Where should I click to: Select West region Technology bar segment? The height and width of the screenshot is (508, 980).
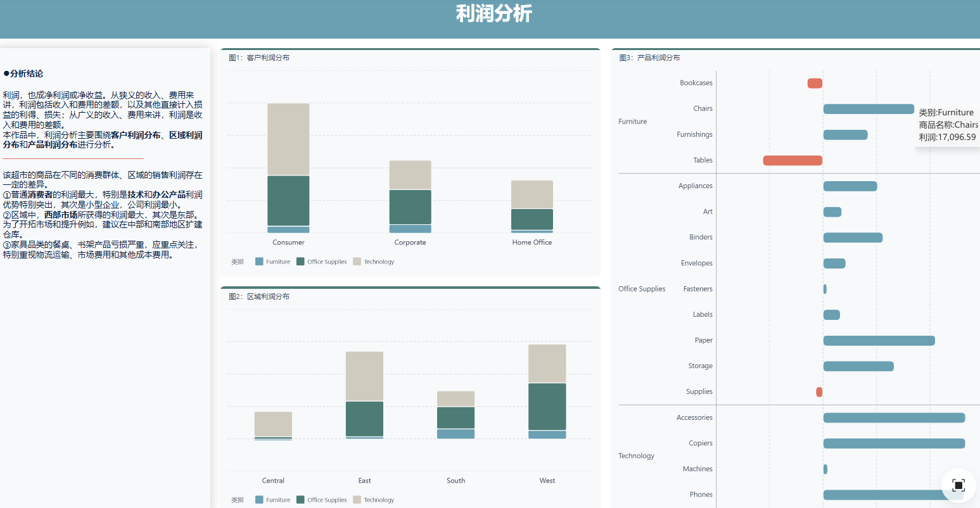pos(547,364)
